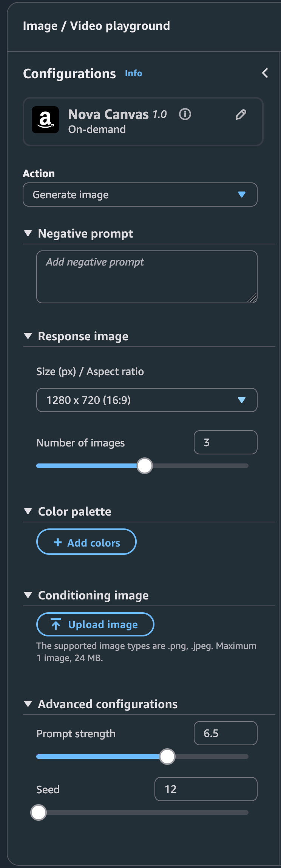Click the pencil icon to change the model
Screen dimensions: 281x868
click(x=241, y=115)
